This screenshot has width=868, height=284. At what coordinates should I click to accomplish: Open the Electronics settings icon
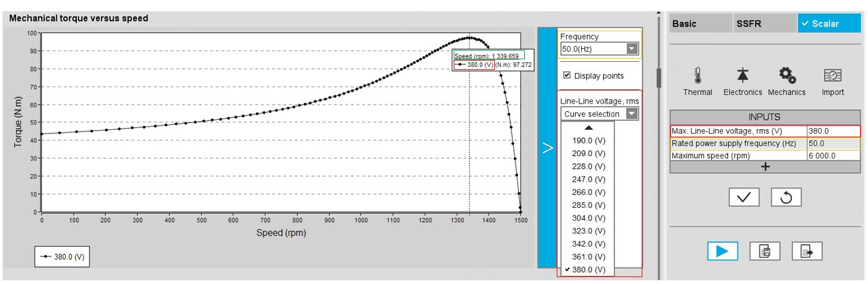pos(742,76)
